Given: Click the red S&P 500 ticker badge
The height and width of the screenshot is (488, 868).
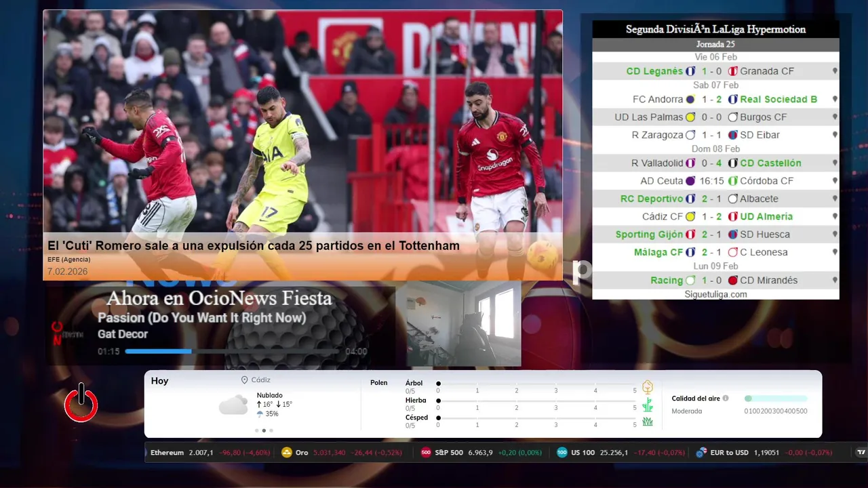Looking at the screenshot, I should (x=426, y=453).
